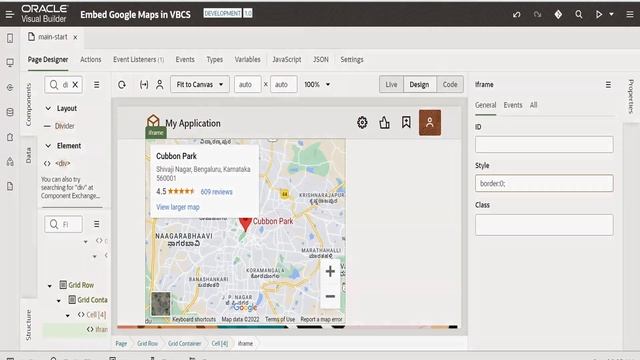The height and width of the screenshot is (360, 640).
Task: Open the Structure panel options menu
Action: tap(96, 224)
